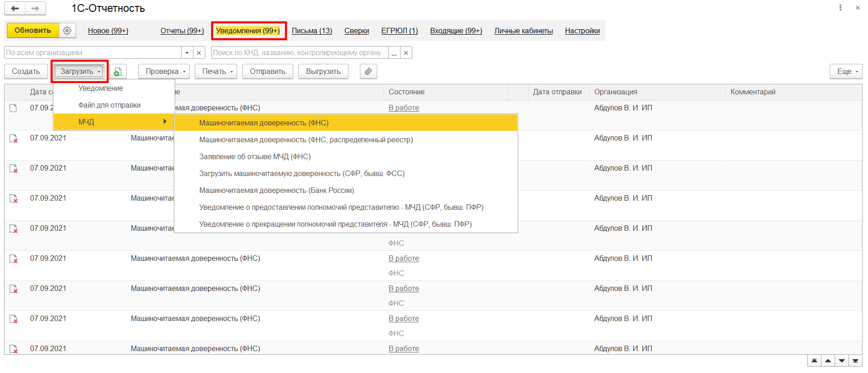Select Файл для отправки menu entry

[x=109, y=105]
